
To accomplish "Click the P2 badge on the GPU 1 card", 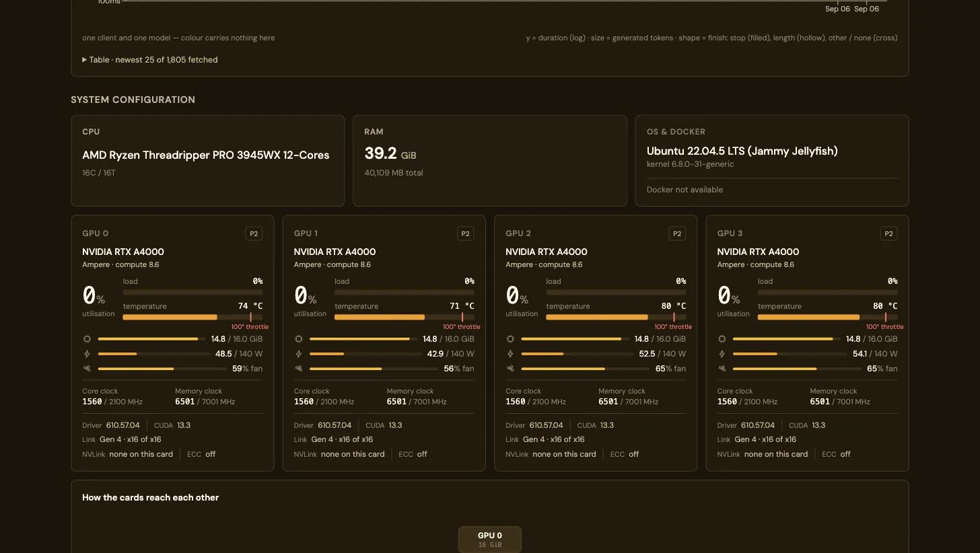I will click(x=465, y=234).
